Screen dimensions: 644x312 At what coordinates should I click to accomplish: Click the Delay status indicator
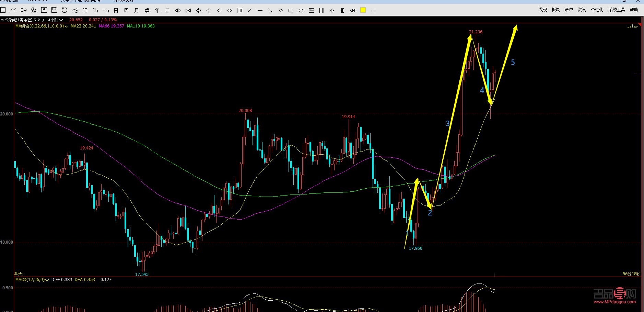(x=632, y=26)
